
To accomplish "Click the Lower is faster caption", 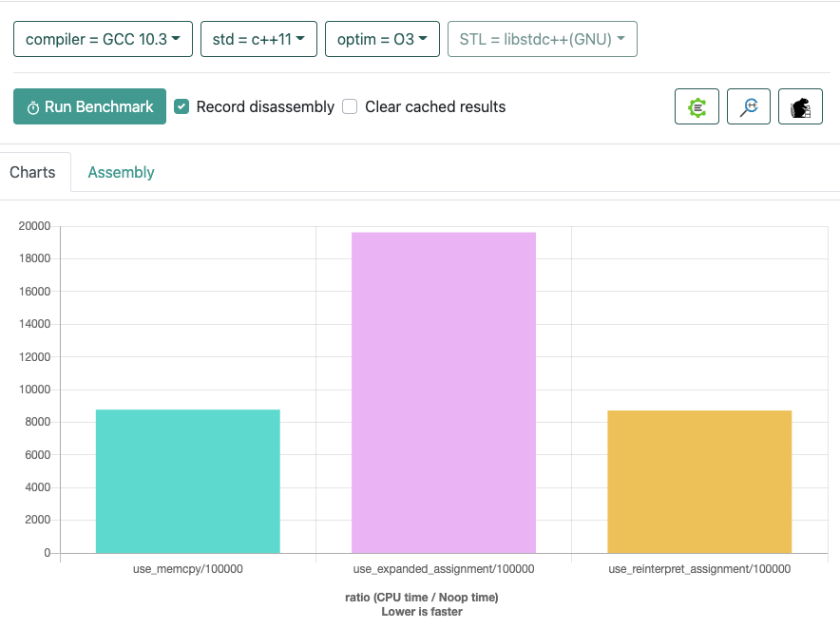I will (422, 612).
